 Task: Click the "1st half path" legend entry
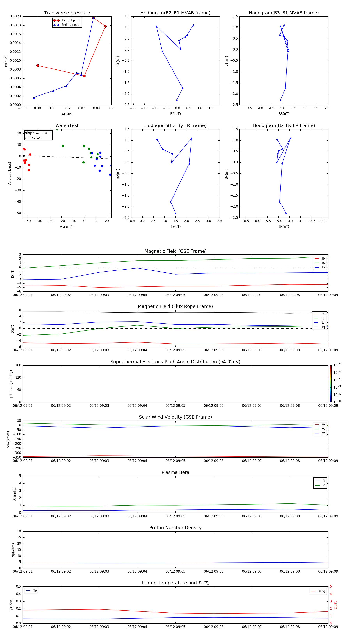67,20
